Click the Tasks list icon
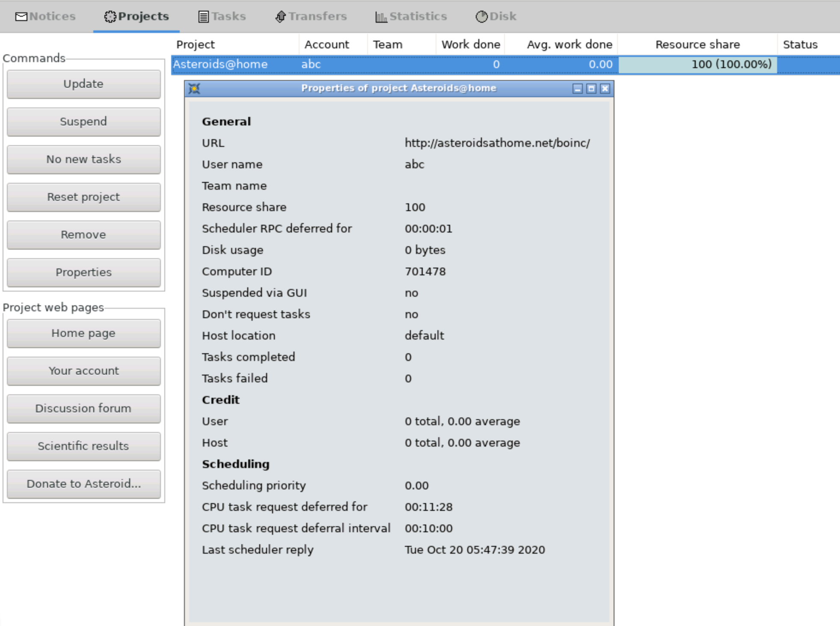 [x=204, y=17]
